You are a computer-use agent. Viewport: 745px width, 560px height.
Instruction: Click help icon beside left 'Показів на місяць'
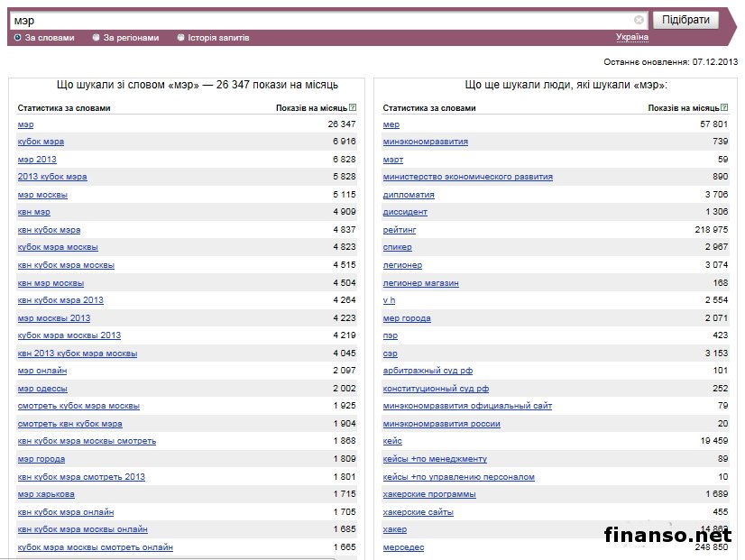353,107
